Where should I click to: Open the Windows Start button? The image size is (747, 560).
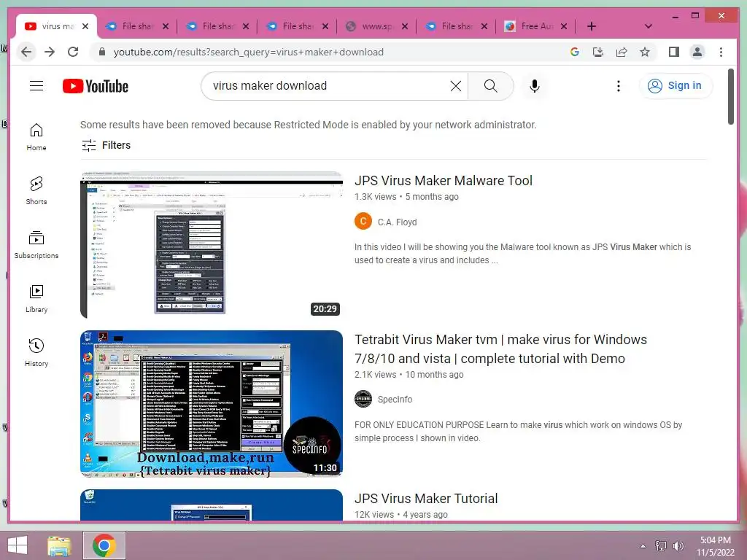tap(18, 545)
